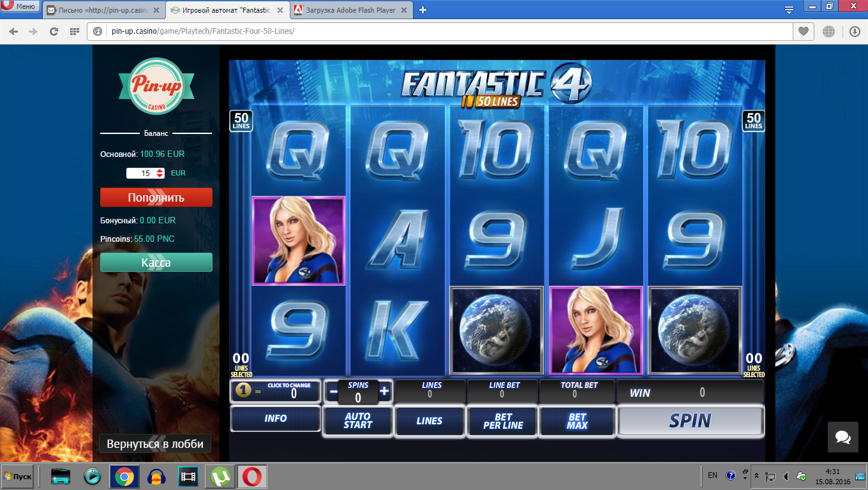Return to lobby via Вернуться в лобби
868x490 pixels.
click(x=155, y=443)
